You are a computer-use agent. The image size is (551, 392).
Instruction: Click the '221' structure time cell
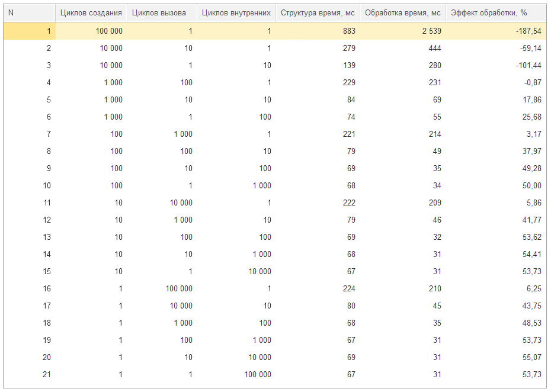(x=318, y=134)
